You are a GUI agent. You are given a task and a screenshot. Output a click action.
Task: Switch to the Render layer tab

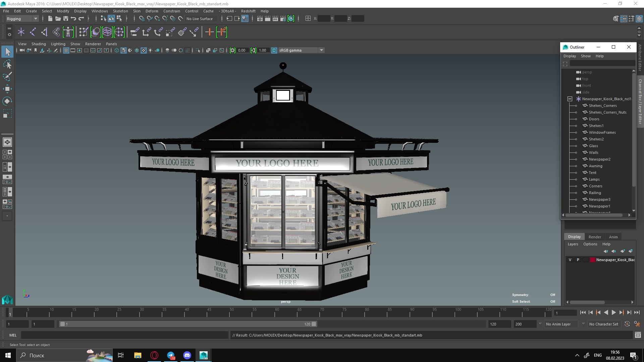[595, 237]
